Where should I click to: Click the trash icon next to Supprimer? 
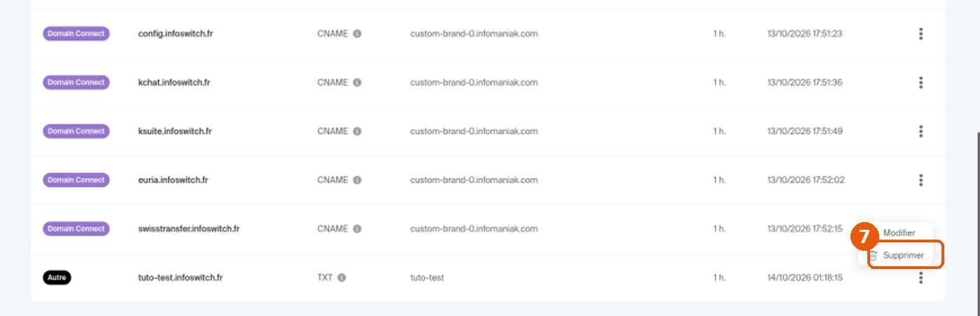point(873,256)
